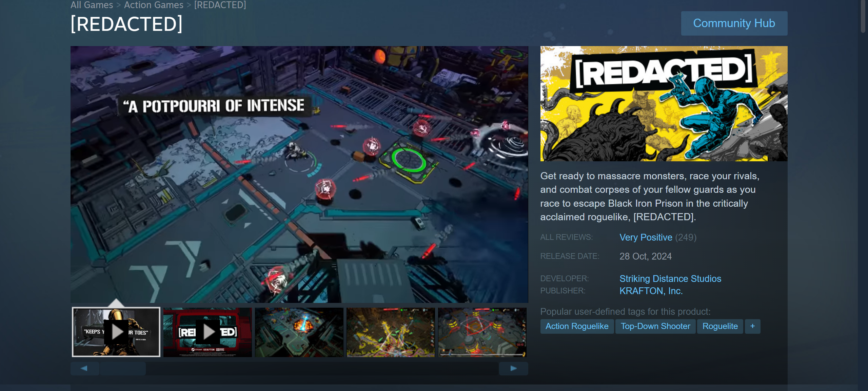Click the "PUBLISHER:" label
The image size is (868, 391).
click(563, 291)
